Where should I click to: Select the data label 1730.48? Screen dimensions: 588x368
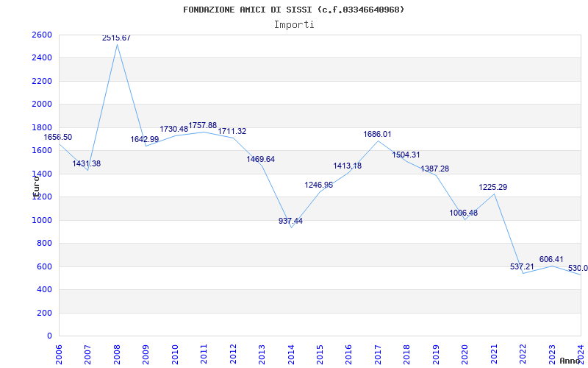pos(173,130)
